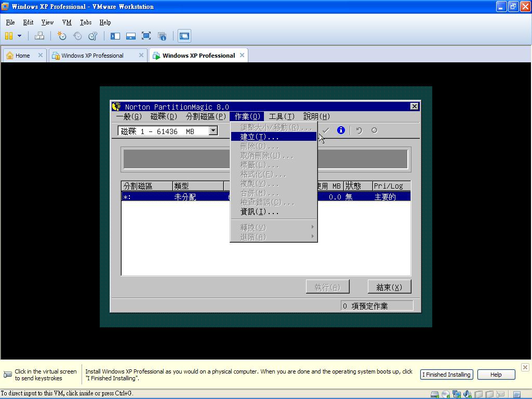Screen dimensions: 532x399
Task: Expand the 進階(A) submenu arrow
Action: [312, 236]
